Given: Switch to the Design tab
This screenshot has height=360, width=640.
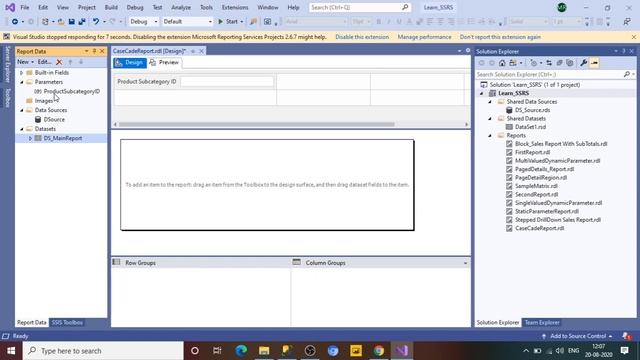Looking at the screenshot, I should point(130,62).
